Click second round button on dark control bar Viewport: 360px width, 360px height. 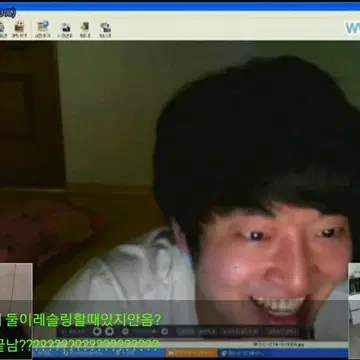pos(109,331)
